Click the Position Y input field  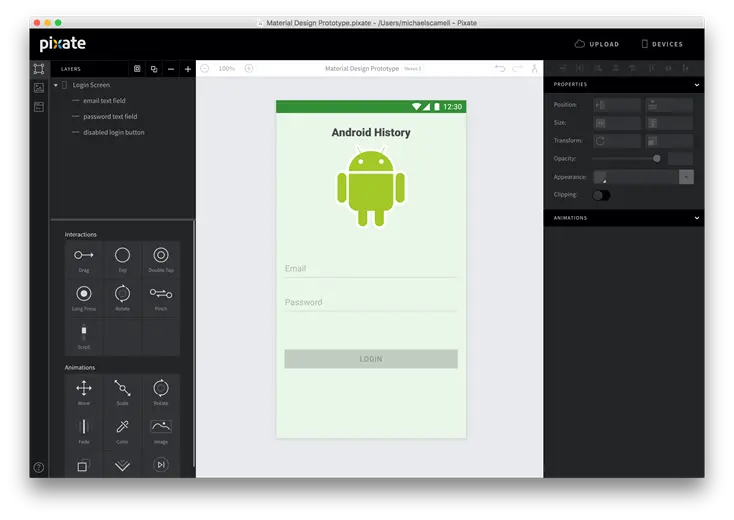[669, 105]
